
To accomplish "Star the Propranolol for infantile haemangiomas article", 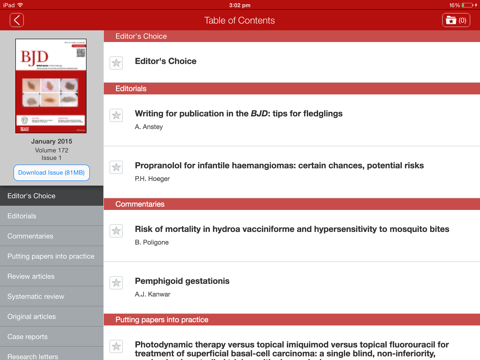I will 116,167.
